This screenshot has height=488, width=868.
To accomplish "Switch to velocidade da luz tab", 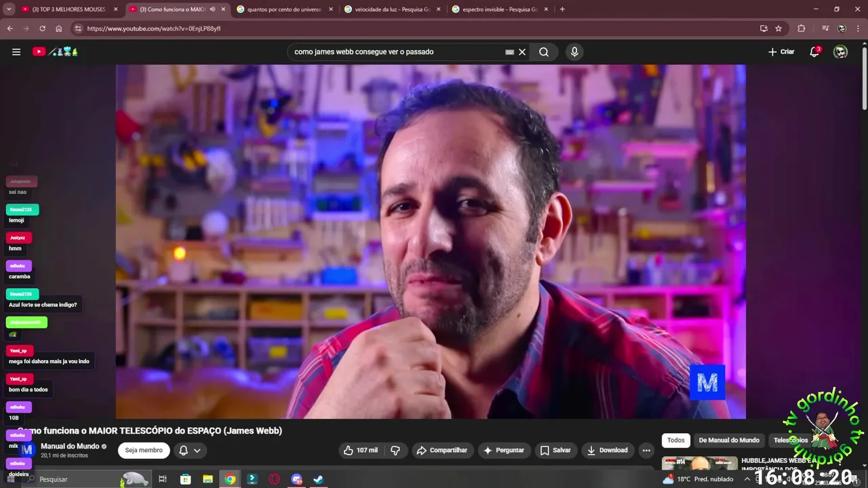I will pyautogui.click(x=392, y=9).
